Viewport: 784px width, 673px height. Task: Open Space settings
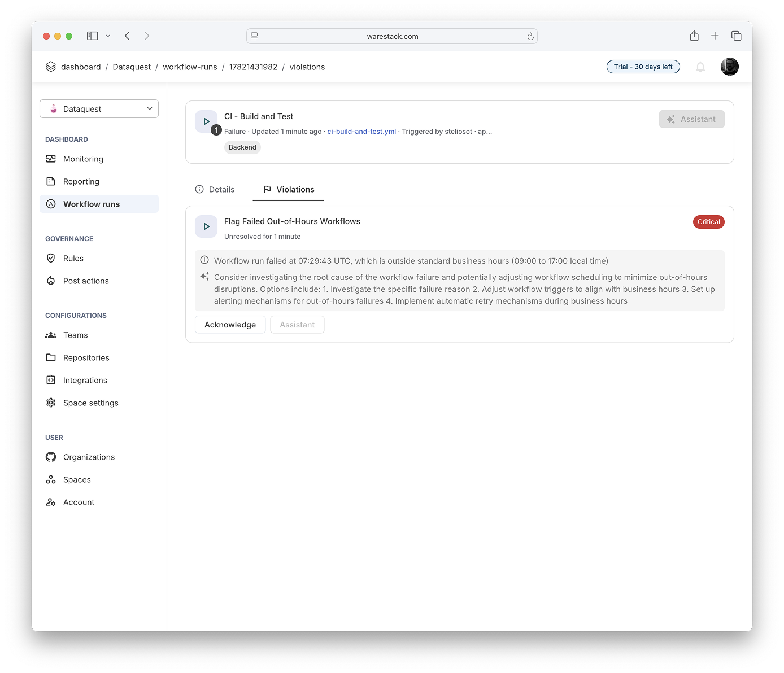[90, 403]
